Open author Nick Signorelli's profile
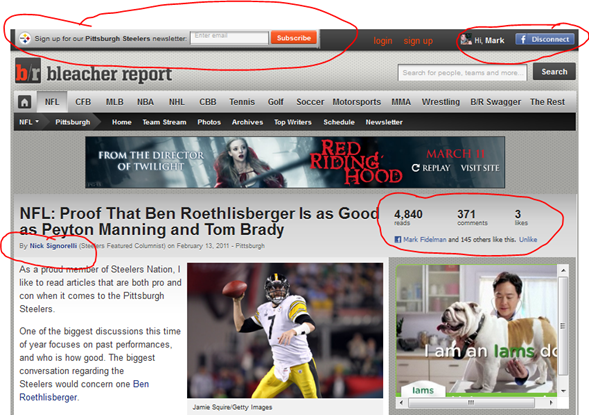589x415 pixels. (53, 246)
